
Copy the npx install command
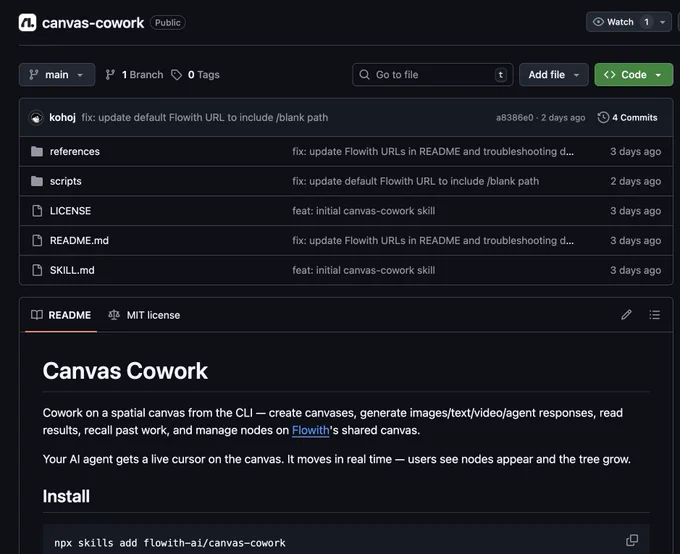[x=632, y=540]
